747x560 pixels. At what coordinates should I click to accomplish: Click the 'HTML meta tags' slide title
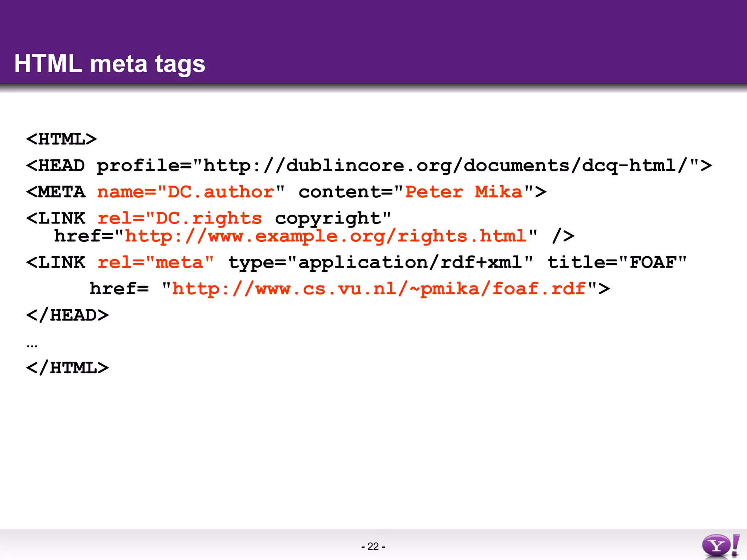coord(110,64)
